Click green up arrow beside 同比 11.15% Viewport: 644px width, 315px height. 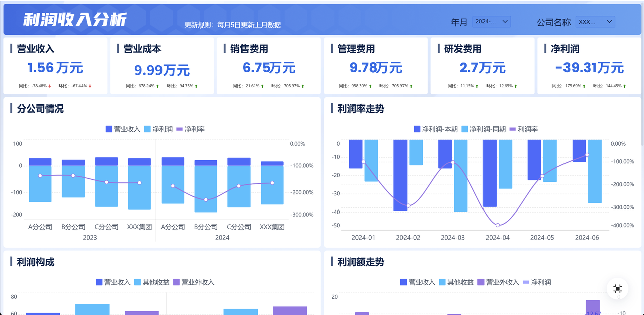(477, 86)
